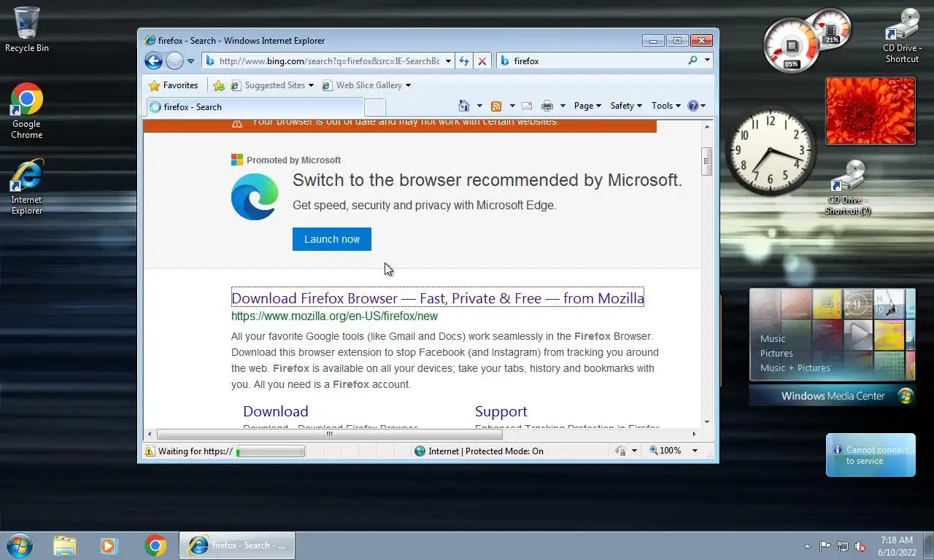
Task: Click the horizontal scrollbar right arrow
Action: [x=694, y=434]
